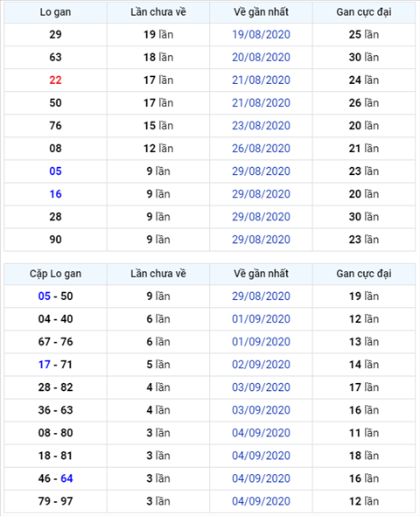
Task: Select the blue number 05 in Lo gan table
Action: [55, 171]
